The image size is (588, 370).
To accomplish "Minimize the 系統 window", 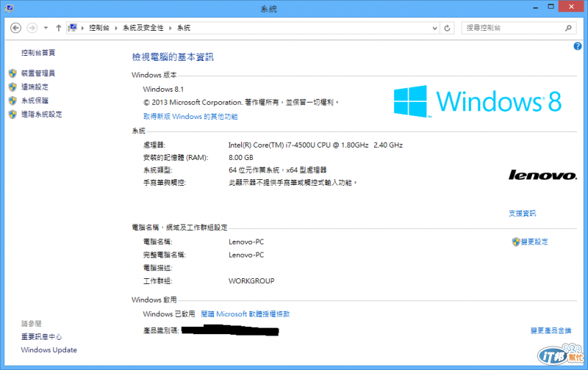I will [535, 7].
